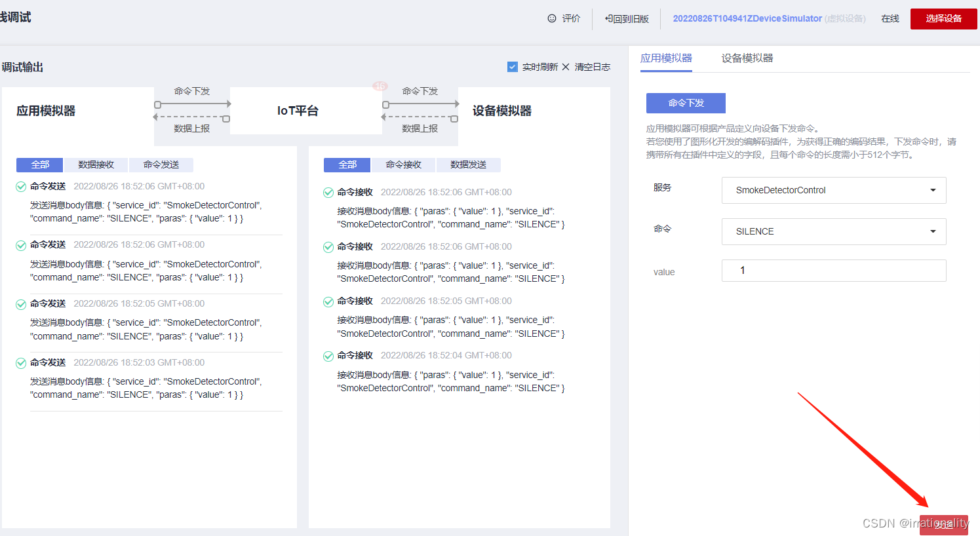Viewport: 980px width, 536px height.
Task: Click success checkmark for 命令接收 18:52:05 entry
Action: (328, 301)
